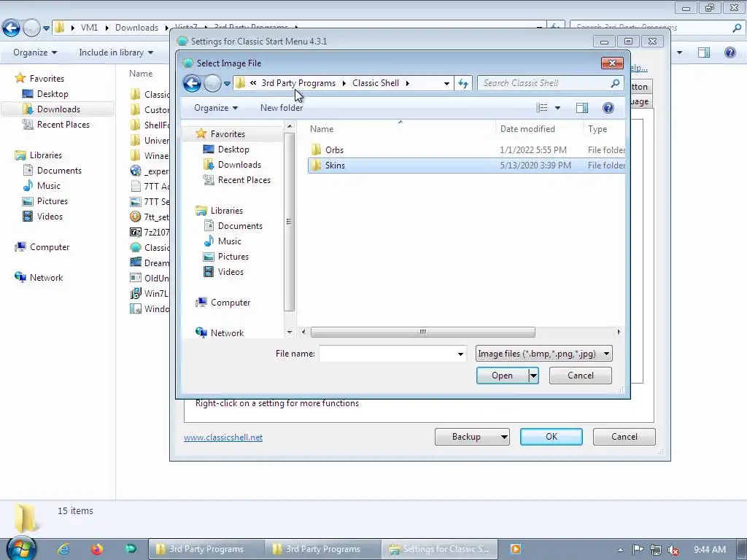Cancel the Select Image File dialog
747x560 pixels.
[580, 376]
